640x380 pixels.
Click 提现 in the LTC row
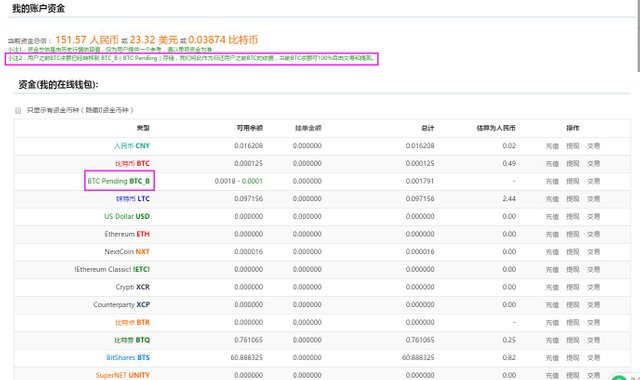[x=573, y=199]
